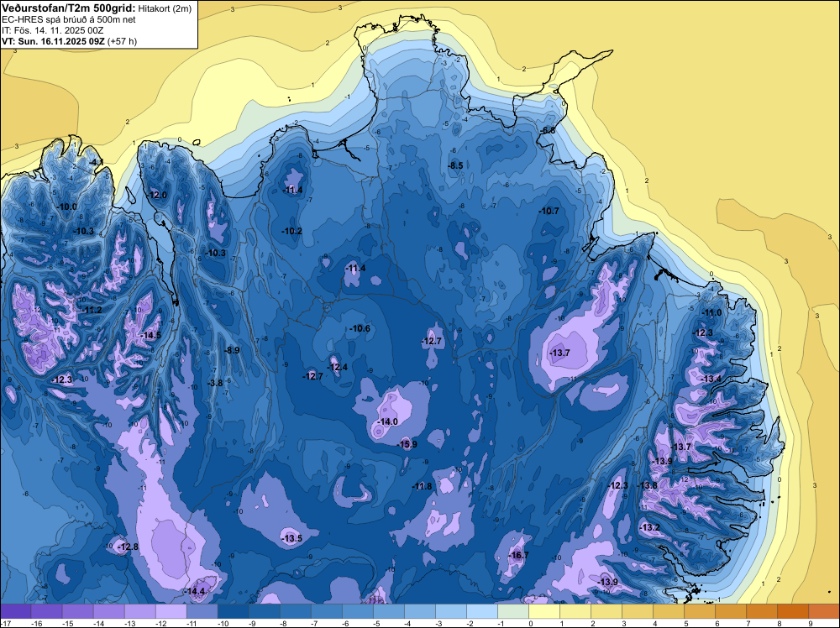840x628 pixels.
Task: Select the -8.9 temperature label
Action: click(x=232, y=351)
